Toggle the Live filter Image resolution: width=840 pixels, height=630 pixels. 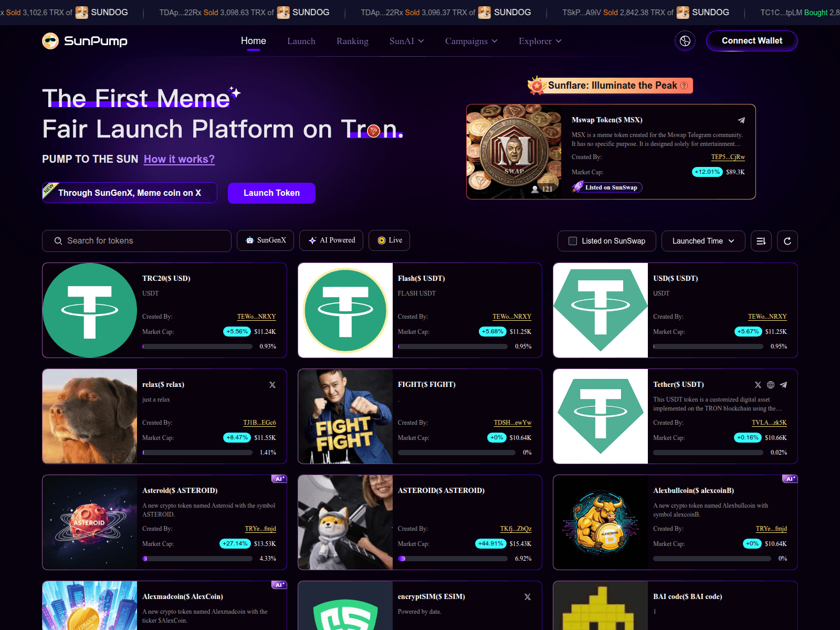(x=389, y=240)
